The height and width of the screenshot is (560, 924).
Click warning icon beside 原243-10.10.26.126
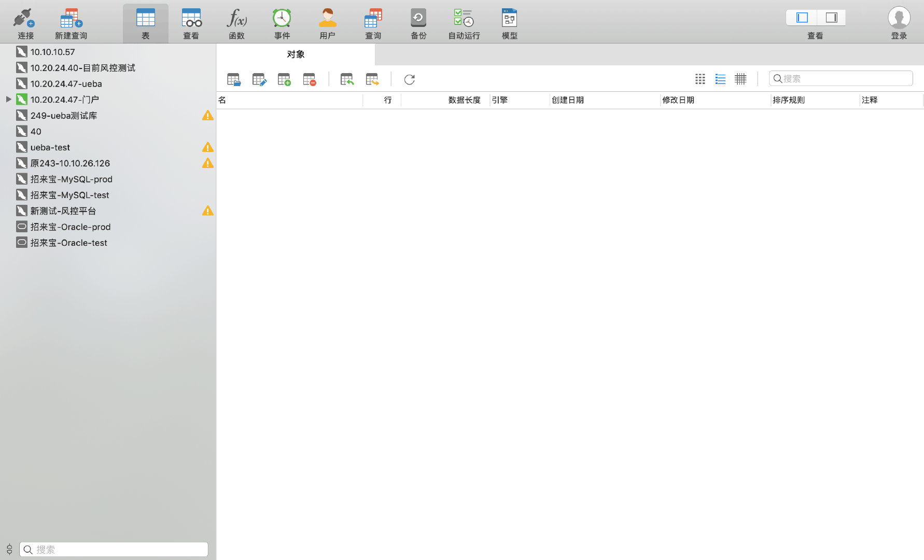click(207, 163)
